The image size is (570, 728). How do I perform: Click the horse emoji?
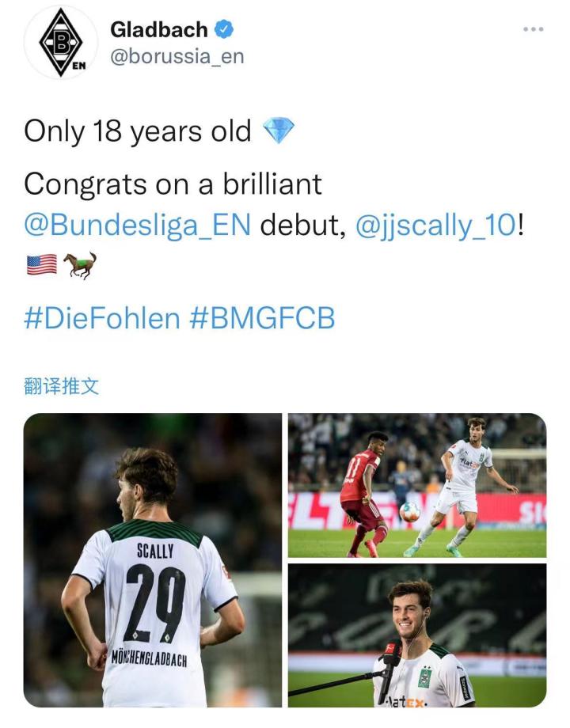[x=81, y=265]
